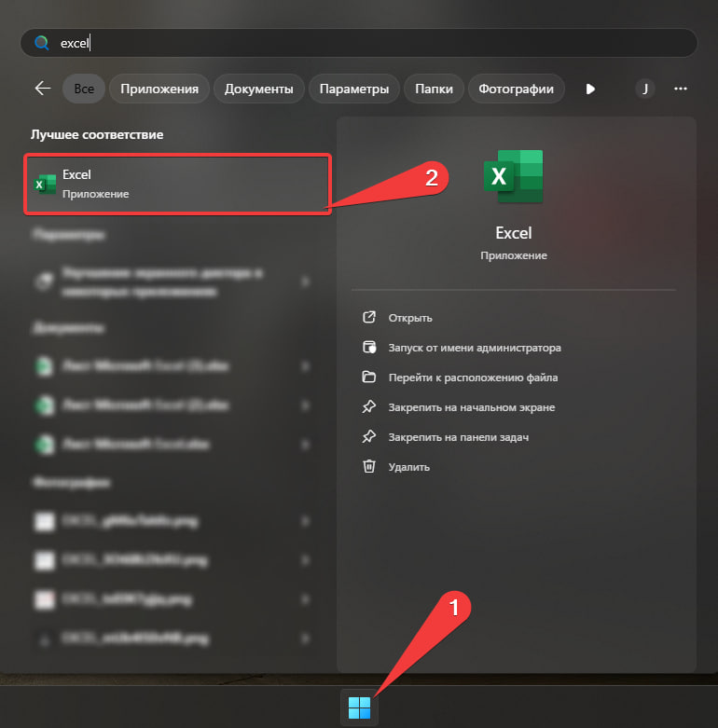Click the magnifier icon in search box
718x728 pixels.
pos(42,43)
